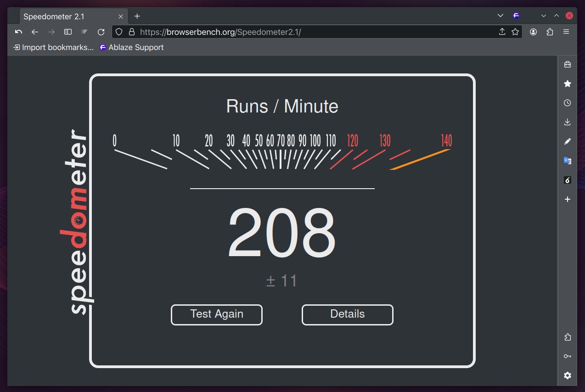The width and height of the screenshot is (585, 392).
Task: Open the black sidebar icon with a green flame
Action: click(x=568, y=180)
